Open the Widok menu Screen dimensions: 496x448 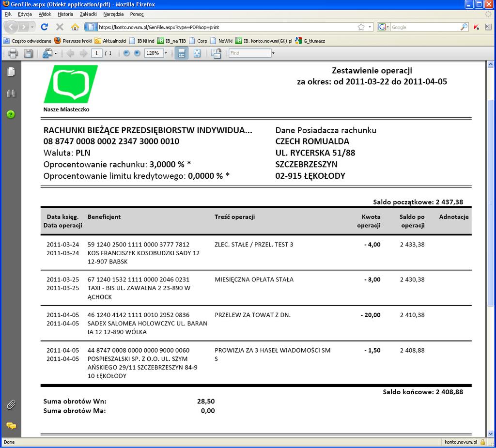point(45,14)
